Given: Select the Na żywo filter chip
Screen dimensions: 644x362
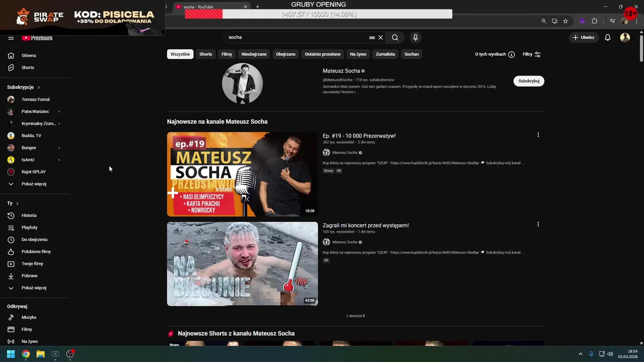Looking at the screenshot, I should [358, 54].
